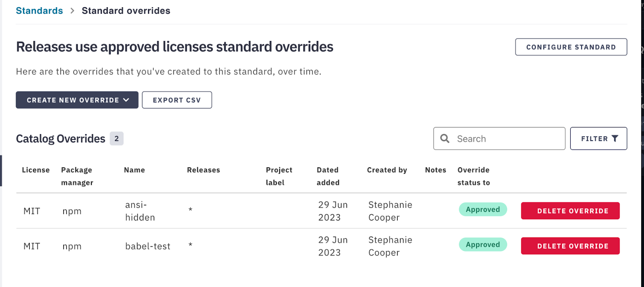Click the Package manager column header
This screenshot has width=644, height=287.
coord(77,176)
